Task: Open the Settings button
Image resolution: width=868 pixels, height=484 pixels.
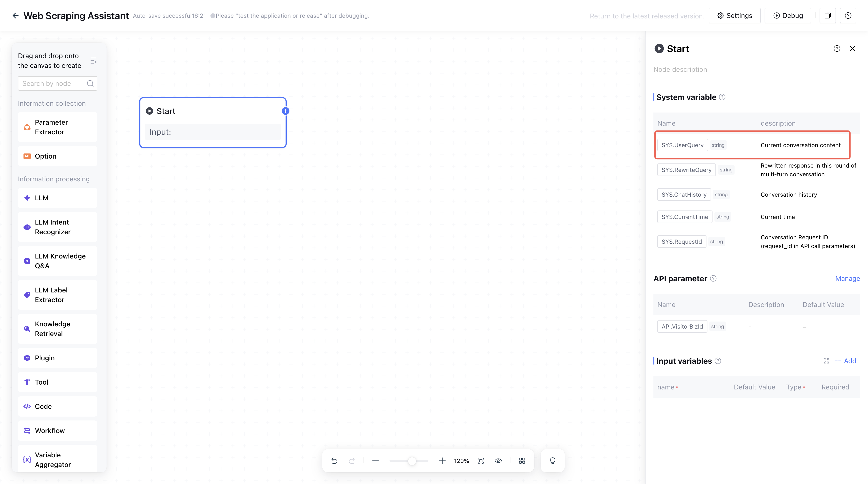Action: point(735,16)
